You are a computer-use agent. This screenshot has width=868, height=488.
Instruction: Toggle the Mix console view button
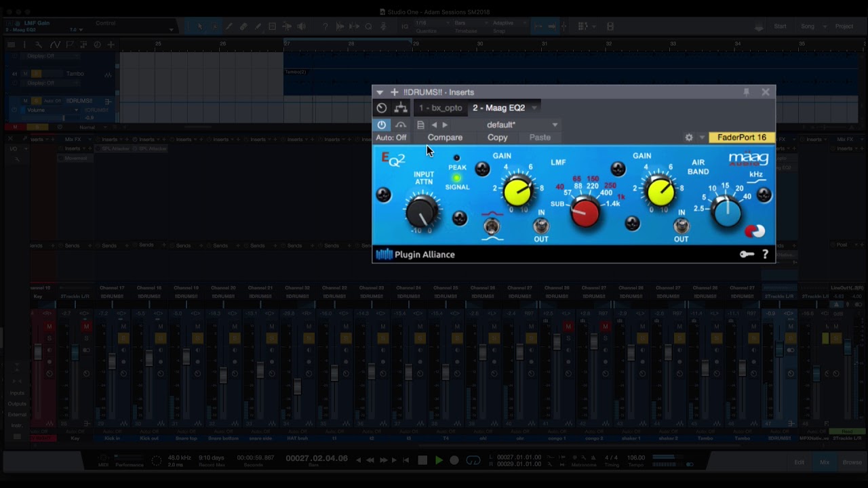[x=825, y=462]
